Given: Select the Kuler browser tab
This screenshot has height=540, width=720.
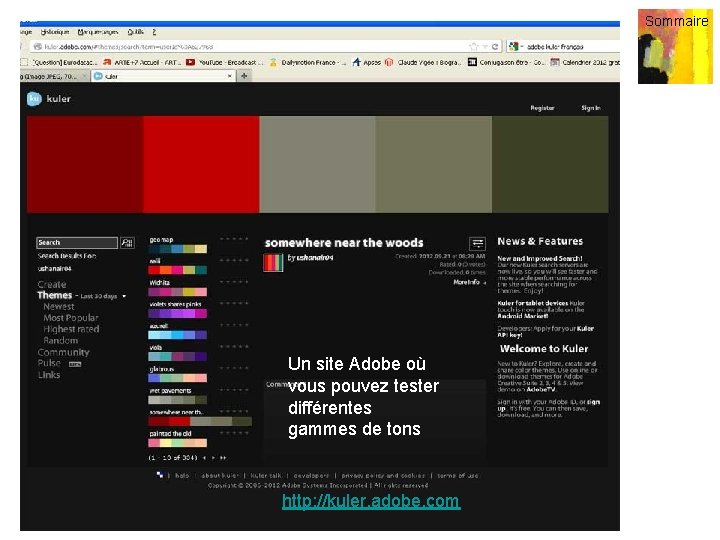Looking at the screenshot, I should (x=163, y=76).
